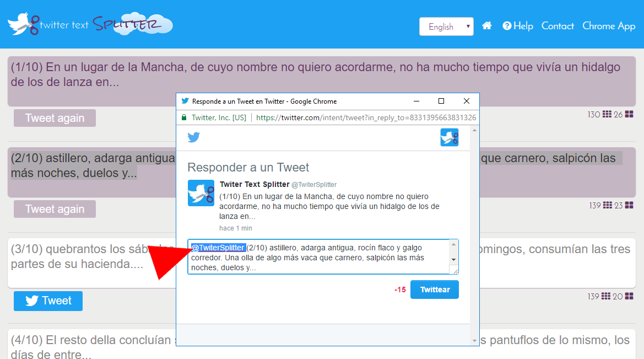Click the account avatar at popup top right

point(450,137)
